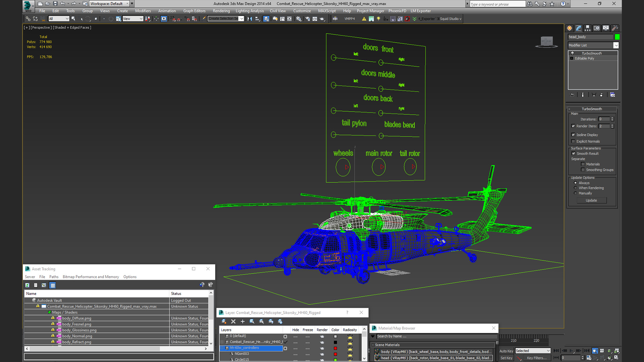Open the MAXScript menu
The width and height of the screenshot is (644, 362).
click(x=327, y=11)
